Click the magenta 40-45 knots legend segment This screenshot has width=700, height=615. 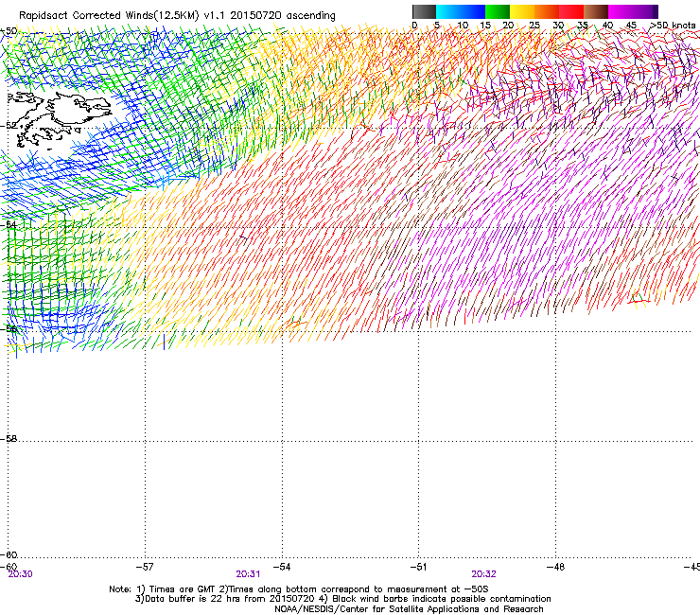(621, 11)
